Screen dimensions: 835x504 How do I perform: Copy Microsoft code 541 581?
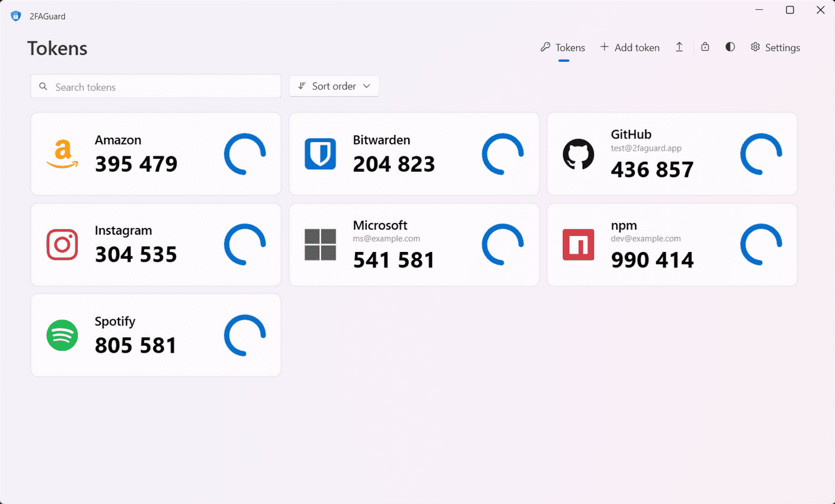point(394,260)
